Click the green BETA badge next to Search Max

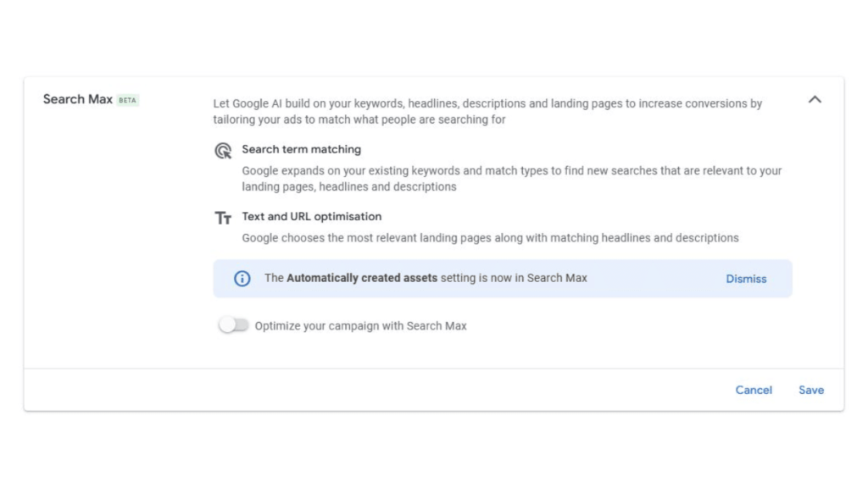[127, 100]
